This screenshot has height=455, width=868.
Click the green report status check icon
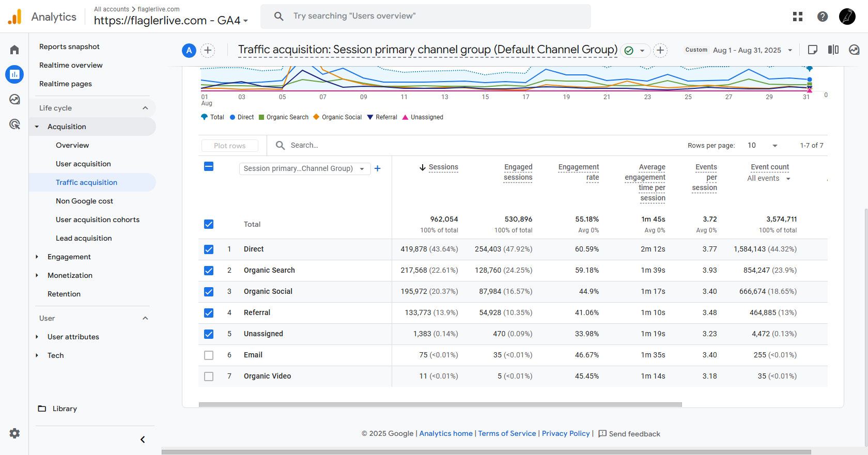(x=629, y=51)
